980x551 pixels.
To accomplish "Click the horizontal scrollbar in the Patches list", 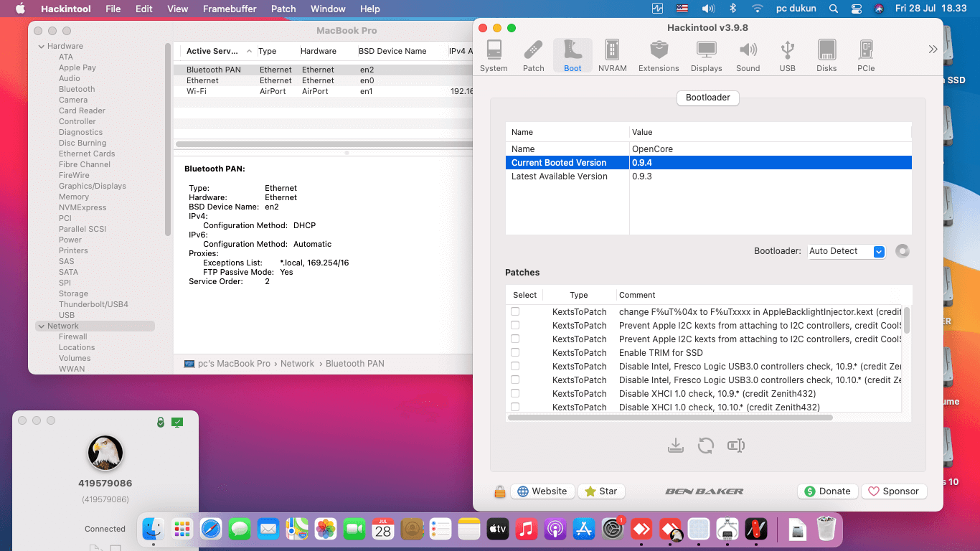I will 670,417.
